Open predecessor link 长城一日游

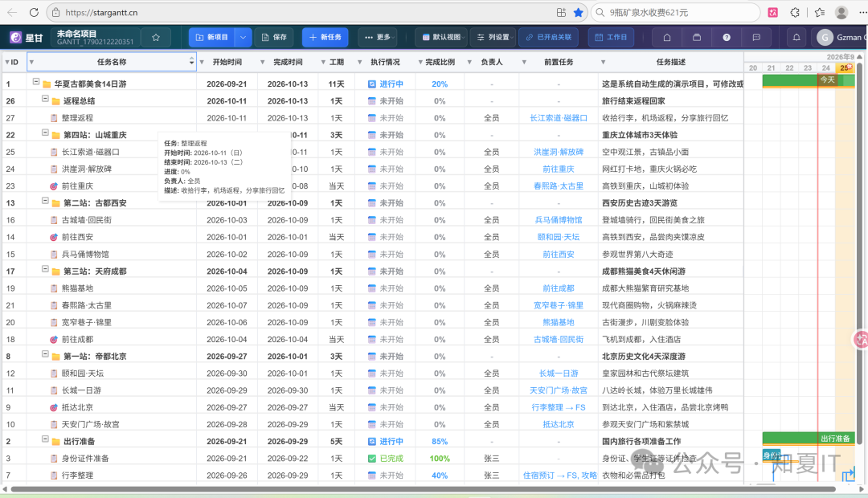559,373
